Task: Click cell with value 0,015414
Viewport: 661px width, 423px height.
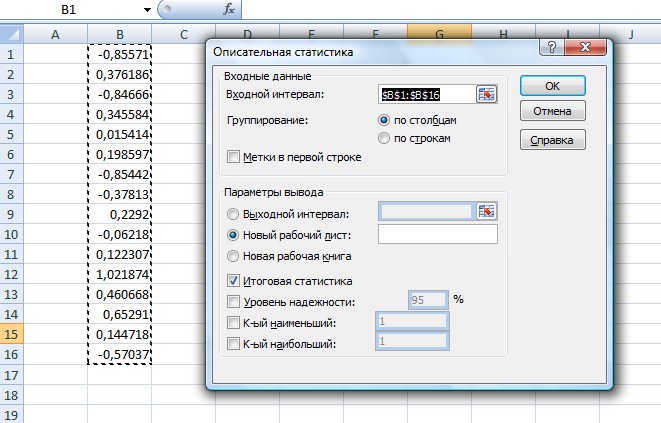Action: 120,134
